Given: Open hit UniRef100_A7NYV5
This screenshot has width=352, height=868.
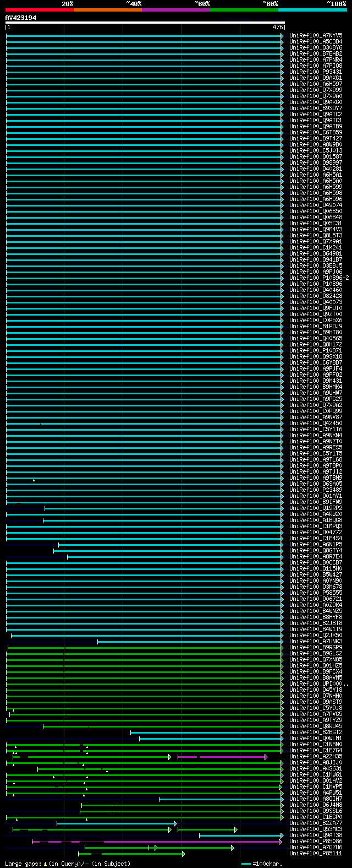Looking at the screenshot, I should (x=316, y=35).
